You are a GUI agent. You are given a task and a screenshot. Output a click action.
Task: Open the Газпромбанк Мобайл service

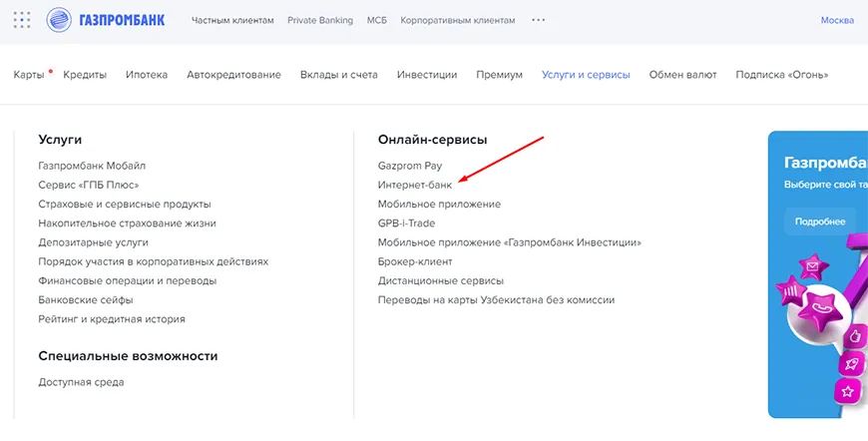pos(92,166)
